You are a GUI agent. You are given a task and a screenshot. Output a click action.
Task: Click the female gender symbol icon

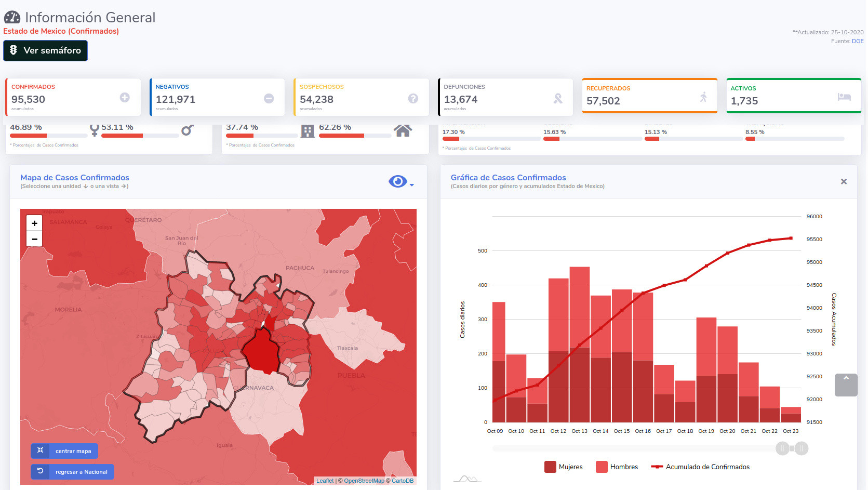[x=94, y=130]
